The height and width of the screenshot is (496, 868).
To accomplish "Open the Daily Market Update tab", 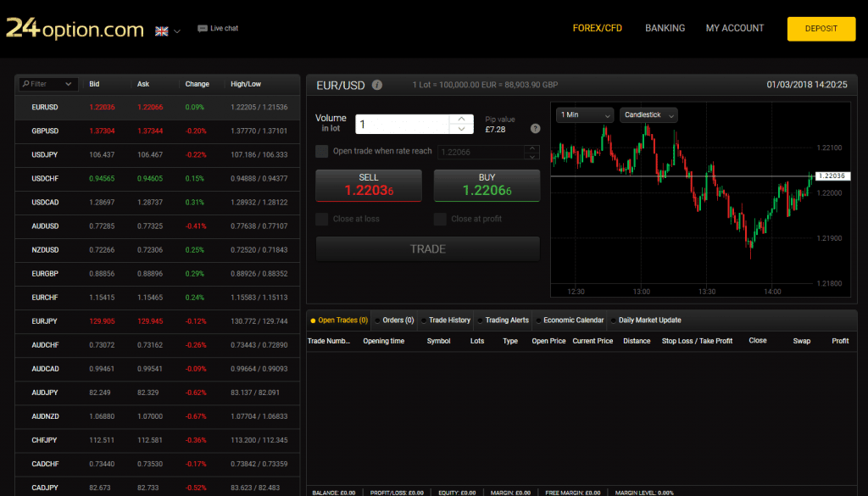I will click(646, 320).
